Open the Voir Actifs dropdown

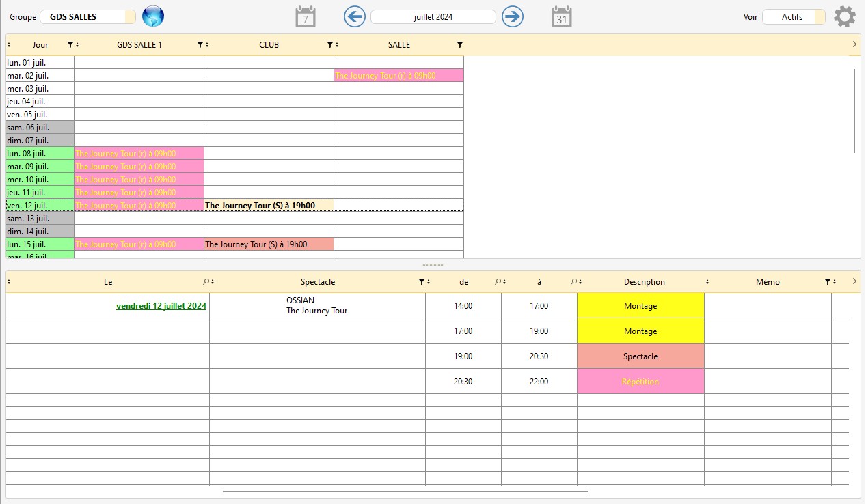pos(793,17)
